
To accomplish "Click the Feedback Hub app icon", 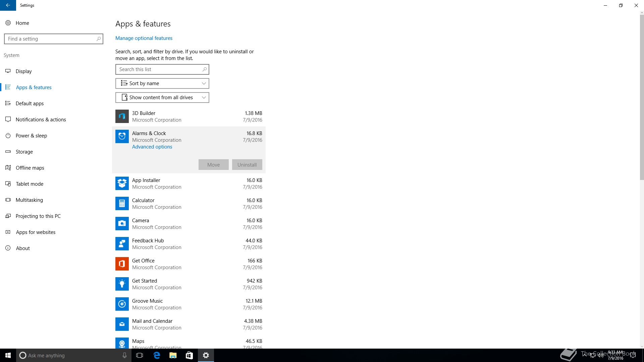I will point(122,244).
